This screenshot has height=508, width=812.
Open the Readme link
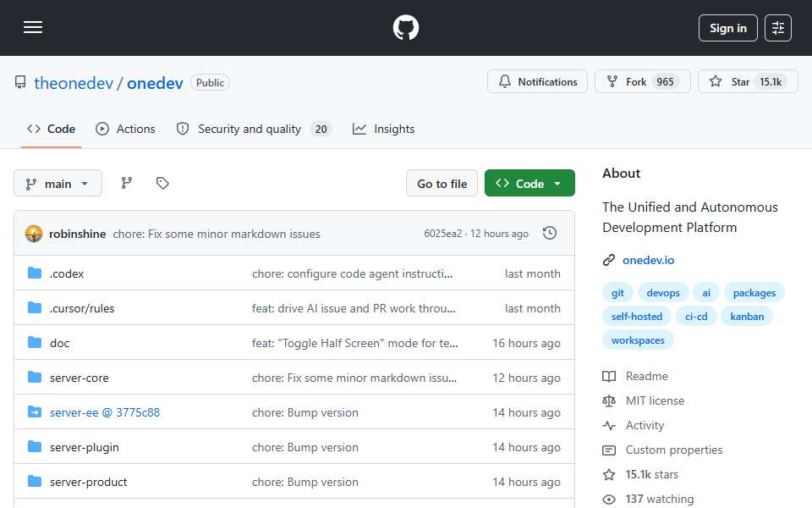(647, 376)
